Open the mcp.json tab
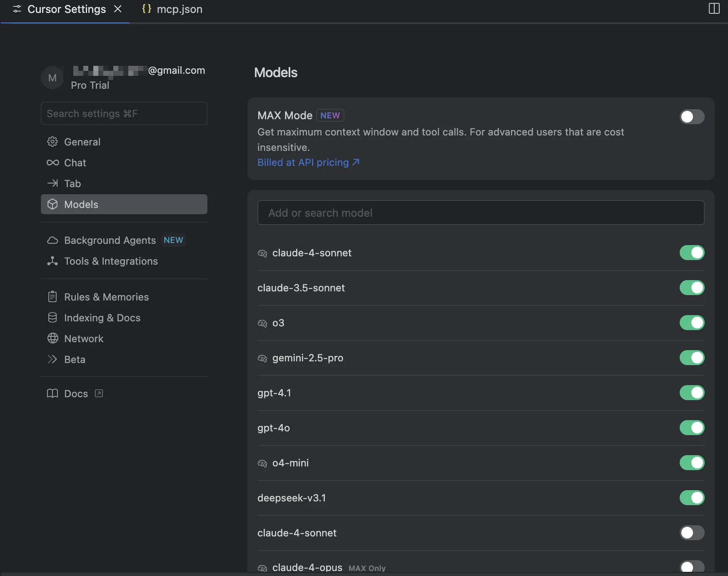Viewport: 728px width, 576px height. 172,9
